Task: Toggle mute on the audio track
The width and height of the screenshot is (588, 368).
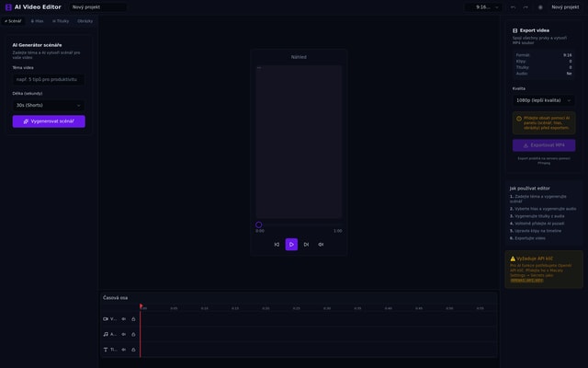Action: click(x=124, y=334)
